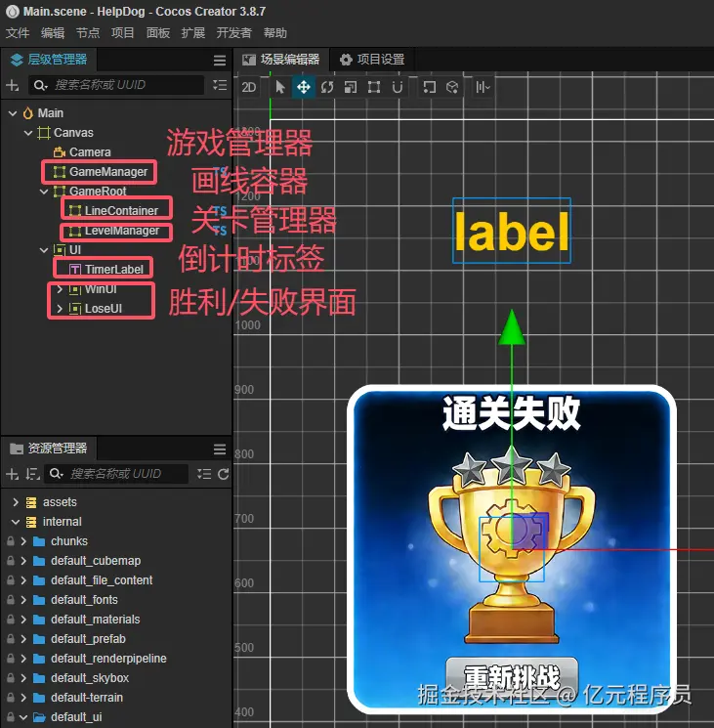Click add-asset plus button in Assets panel
This screenshot has width=714, height=728.
13,474
